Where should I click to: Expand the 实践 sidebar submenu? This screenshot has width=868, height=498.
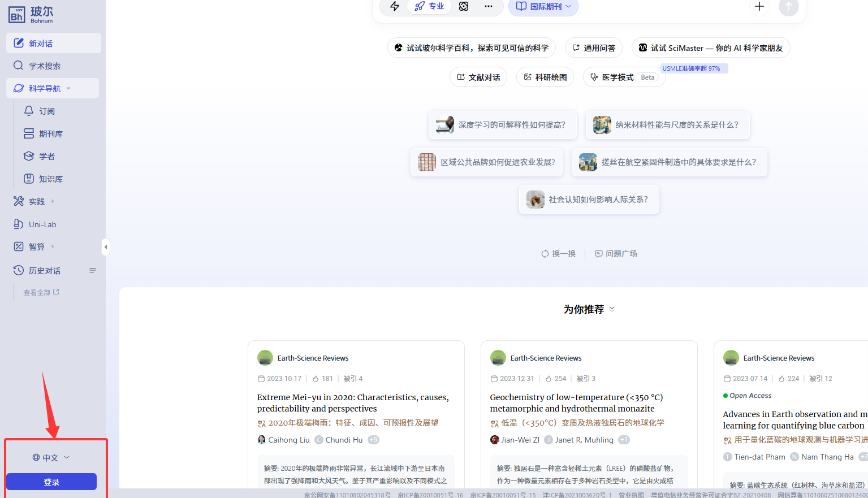click(x=53, y=201)
